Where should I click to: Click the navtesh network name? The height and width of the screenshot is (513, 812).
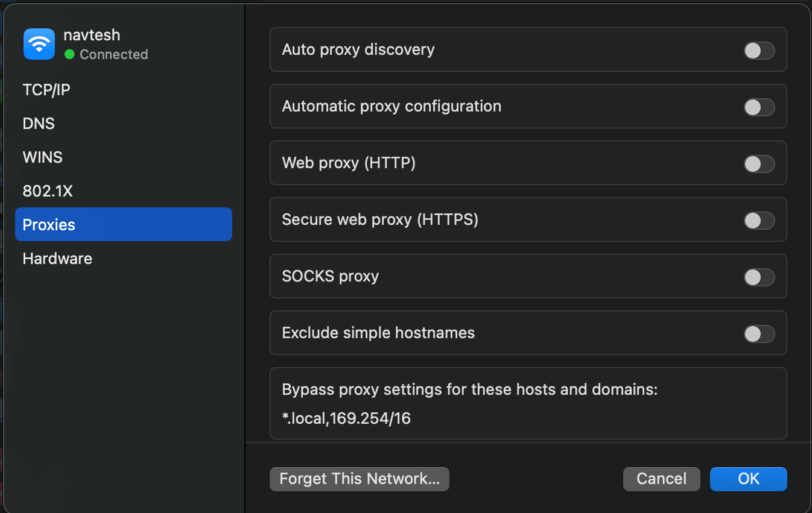pos(92,34)
